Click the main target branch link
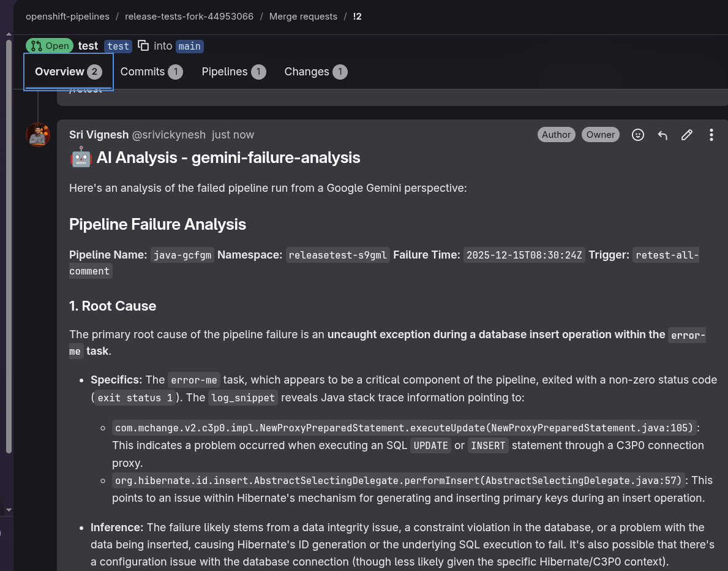The image size is (728, 571). [190, 46]
